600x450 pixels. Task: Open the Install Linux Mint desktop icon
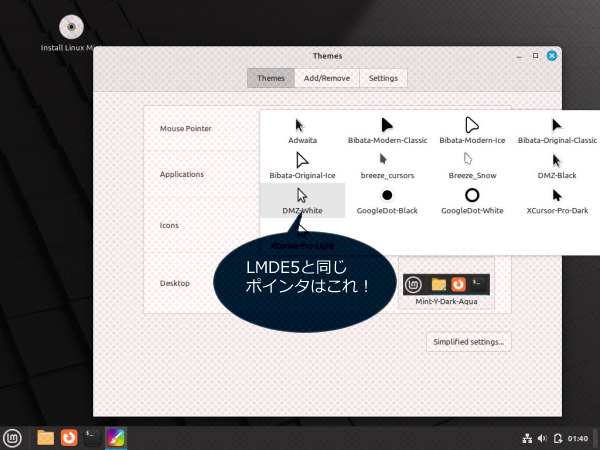(x=71, y=33)
